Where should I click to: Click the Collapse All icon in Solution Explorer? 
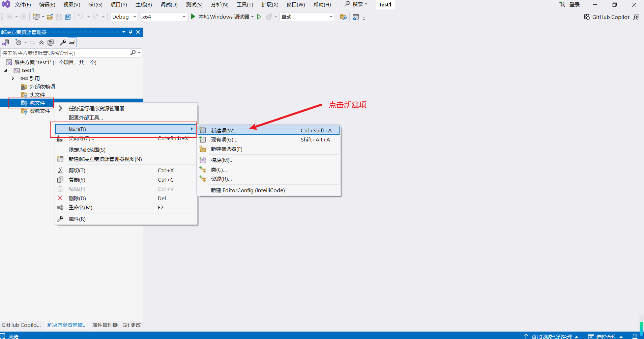(41, 43)
